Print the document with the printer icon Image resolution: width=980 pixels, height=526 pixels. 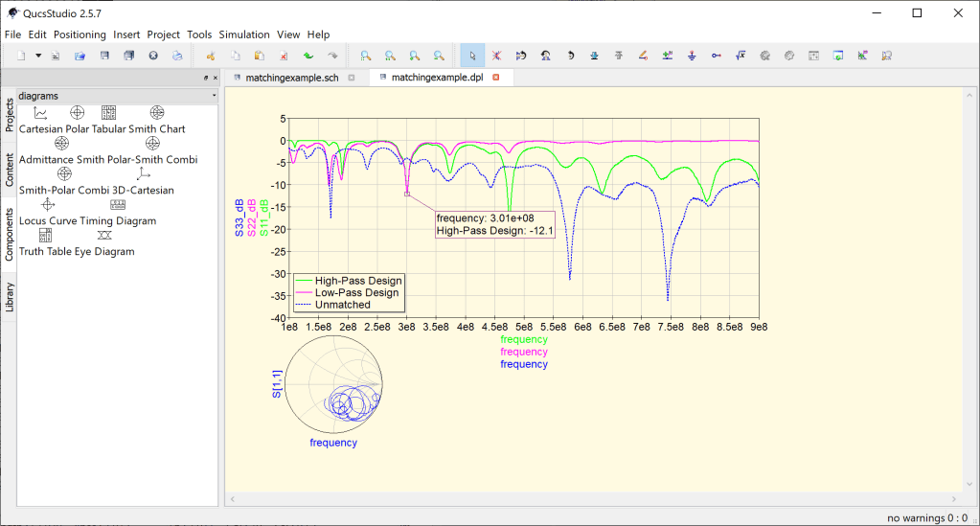pyautogui.click(x=177, y=56)
